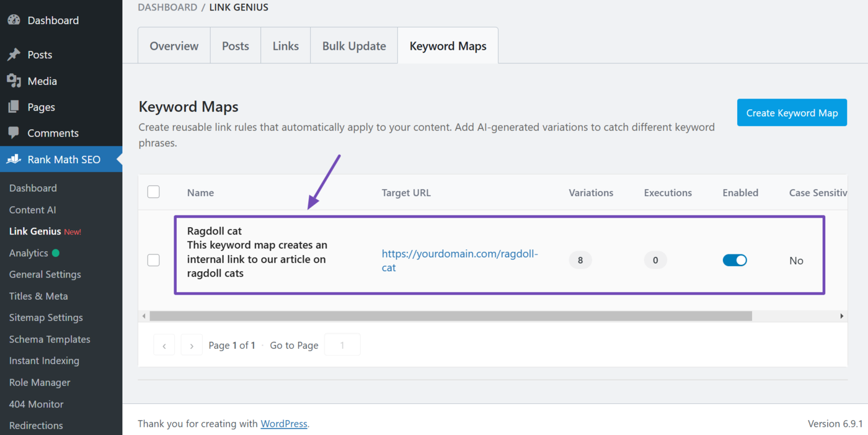This screenshot has height=435, width=868.
Task: Open 404 Monitor submenu item
Action: point(36,404)
